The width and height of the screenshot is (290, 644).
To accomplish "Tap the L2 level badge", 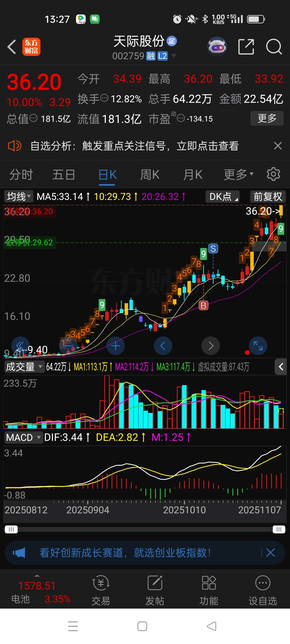I will pos(162,56).
